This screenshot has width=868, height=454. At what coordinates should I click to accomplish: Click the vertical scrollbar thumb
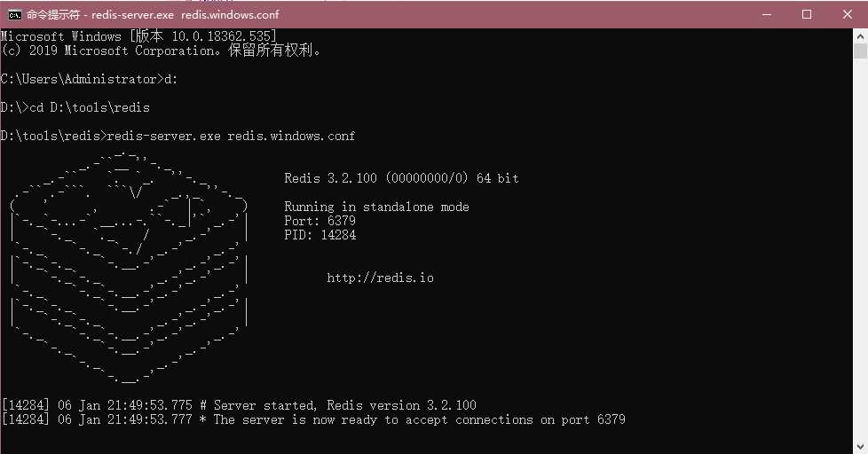pos(860,51)
